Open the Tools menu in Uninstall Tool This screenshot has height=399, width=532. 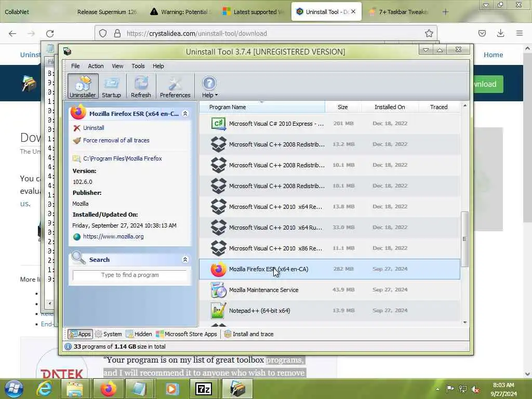click(x=138, y=66)
